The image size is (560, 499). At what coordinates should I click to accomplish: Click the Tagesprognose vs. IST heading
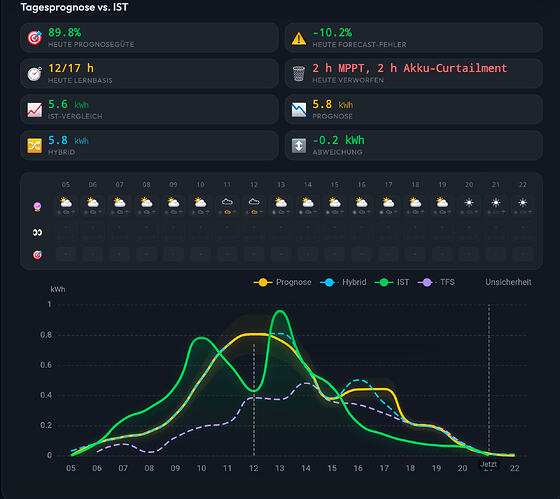coord(74,7)
